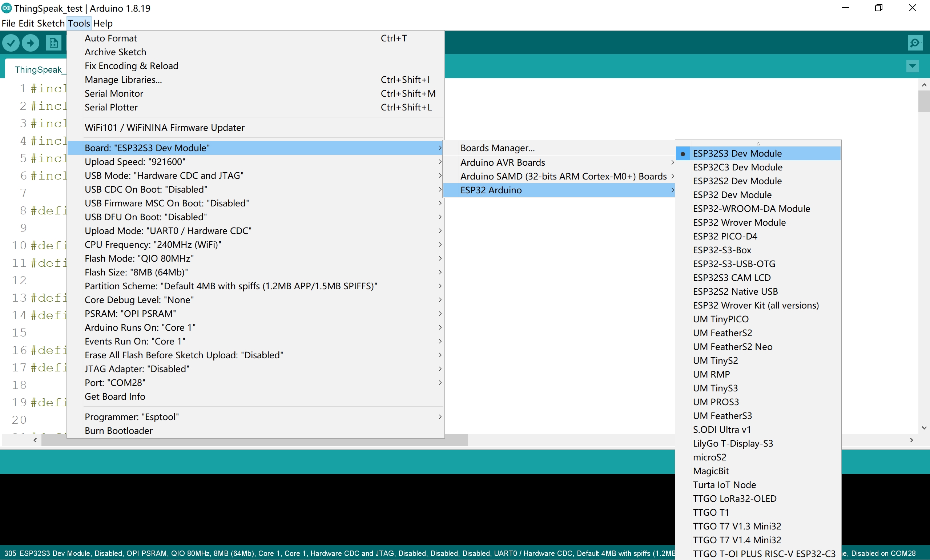Click the editor vertical scrollbar thumb
This screenshot has width=930, height=560.
(923, 101)
